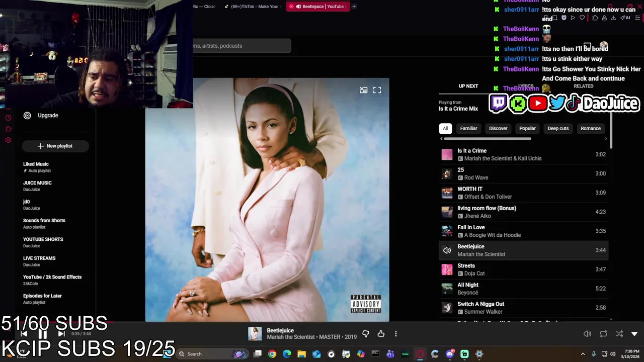The width and height of the screenshot is (644, 362).
Task: Select the Deep cuts filter chip
Action: (x=558, y=128)
